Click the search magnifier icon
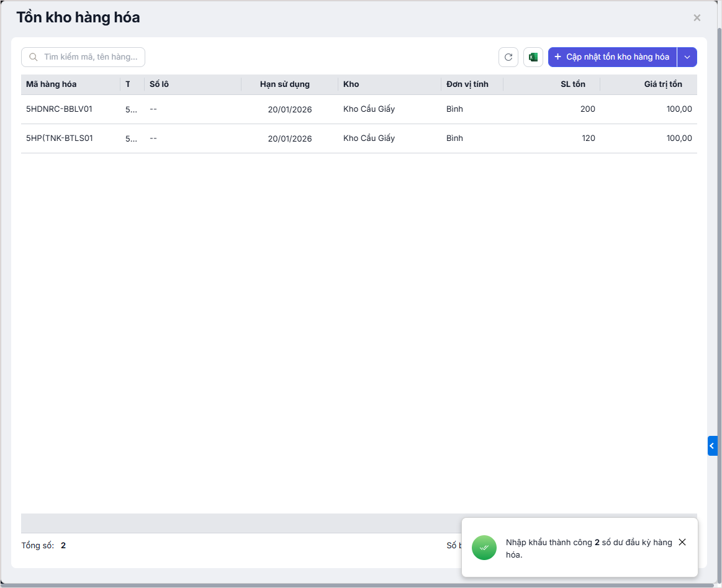This screenshot has width=722, height=588. tap(34, 57)
